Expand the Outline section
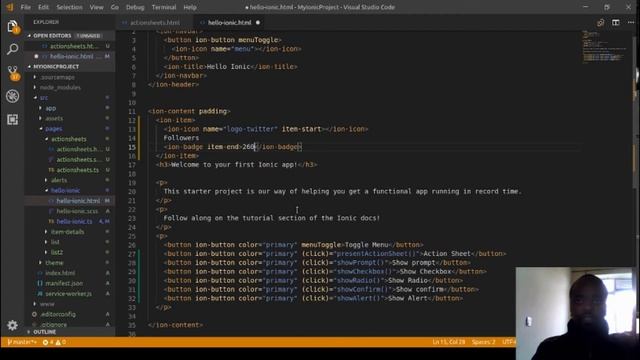 [x=69, y=332]
